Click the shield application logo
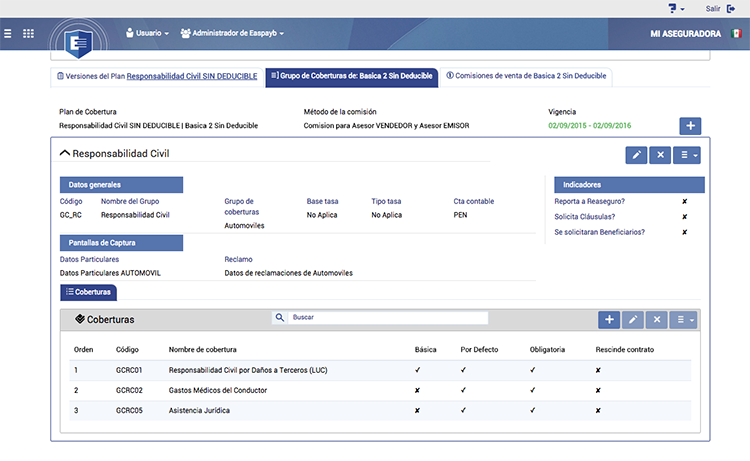Screen dimensions: 750x461 pyautogui.click(x=78, y=44)
